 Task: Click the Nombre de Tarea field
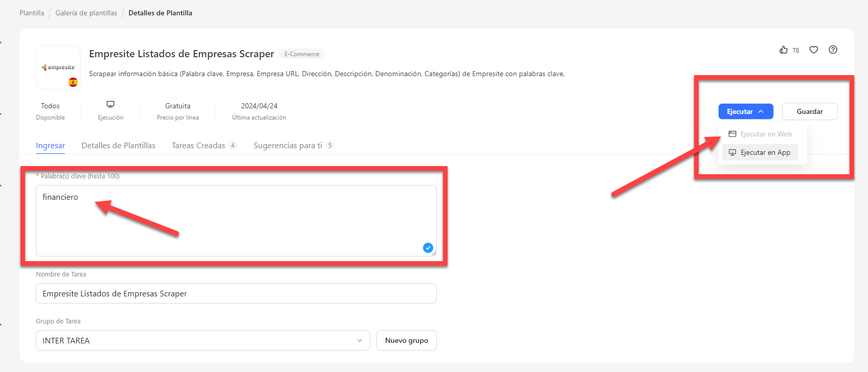click(236, 293)
